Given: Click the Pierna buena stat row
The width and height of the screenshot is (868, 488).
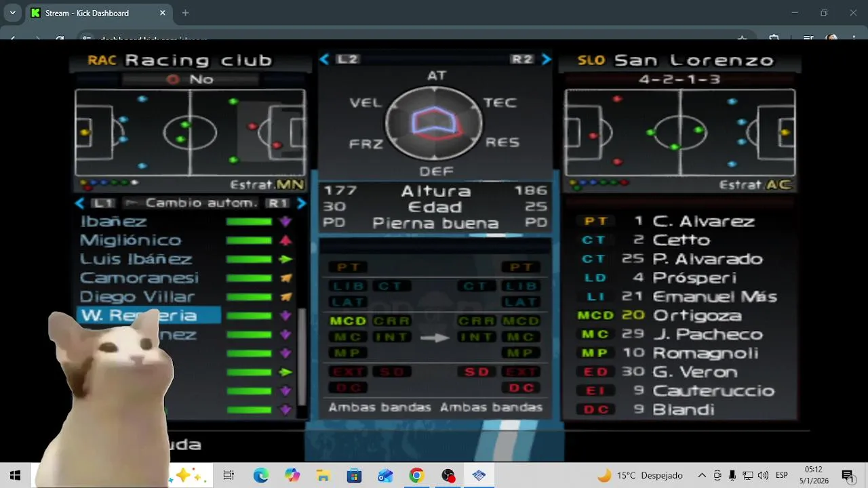Looking at the screenshot, I should [435, 223].
